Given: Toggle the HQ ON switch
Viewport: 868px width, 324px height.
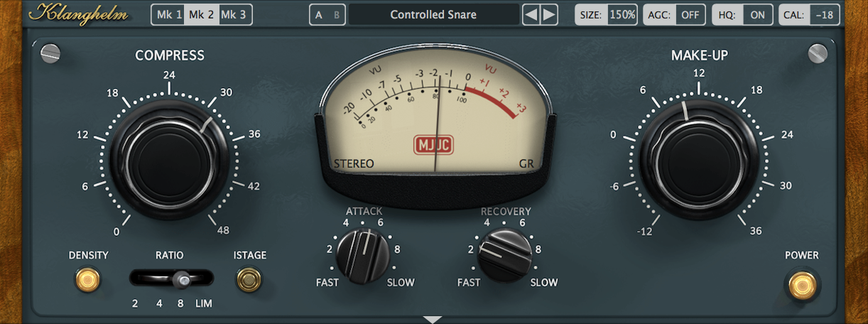Looking at the screenshot, I should [742, 14].
